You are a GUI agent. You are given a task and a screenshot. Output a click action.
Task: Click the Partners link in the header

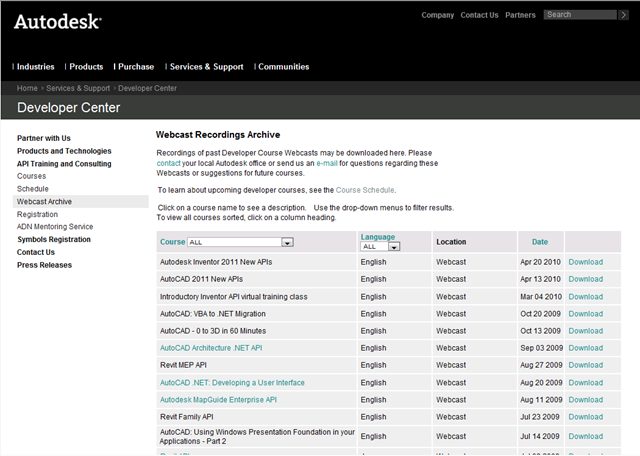pyautogui.click(x=520, y=15)
